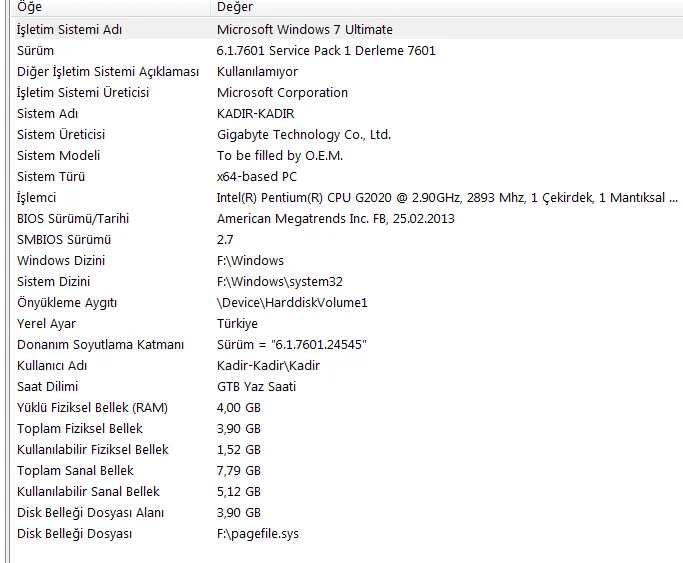Viewport: 683px width, 563px height.
Task: Click the 5,12 GB value
Action: (239, 491)
